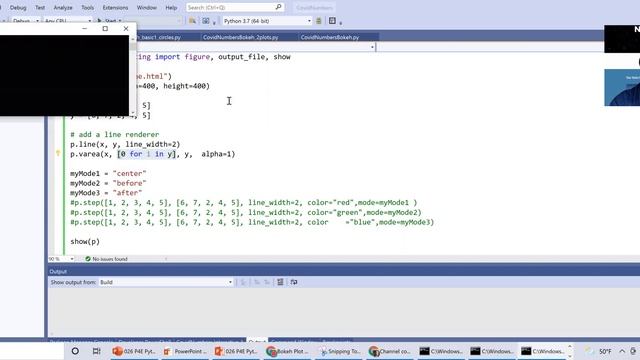Toggle word wrap in Output panel
This screenshot has width=640, height=360.
tap(294, 282)
